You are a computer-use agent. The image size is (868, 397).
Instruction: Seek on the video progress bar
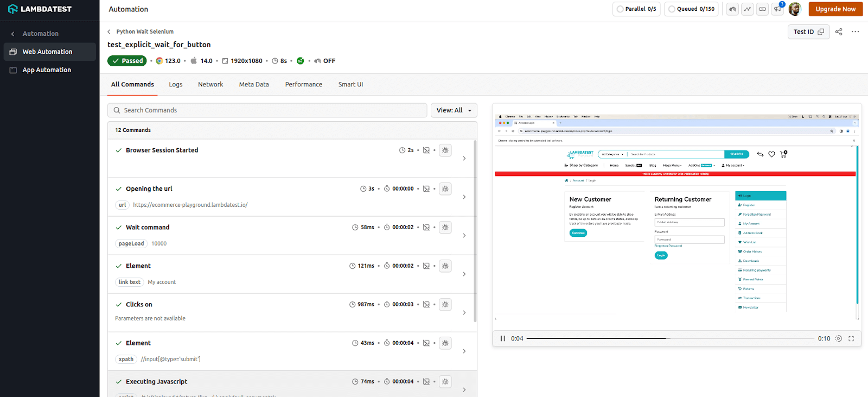(671, 338)
